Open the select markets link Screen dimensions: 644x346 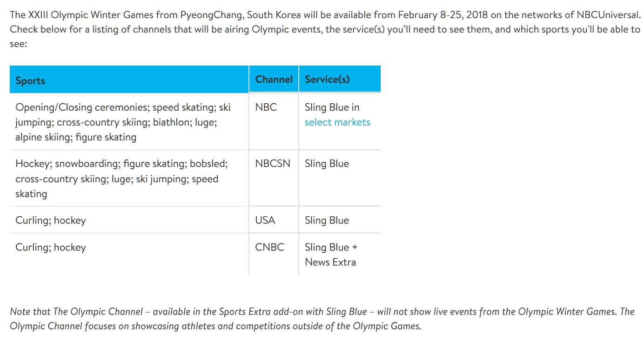(337, 122)
